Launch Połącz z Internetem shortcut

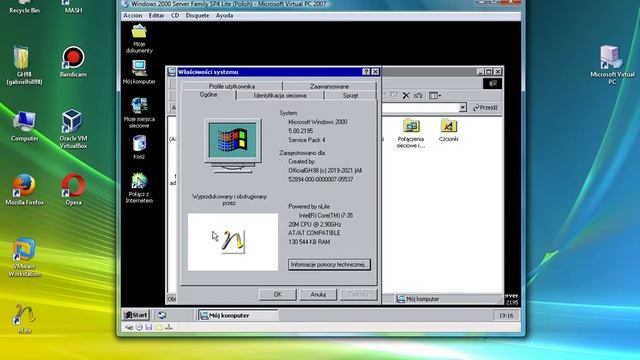[139, 188]
